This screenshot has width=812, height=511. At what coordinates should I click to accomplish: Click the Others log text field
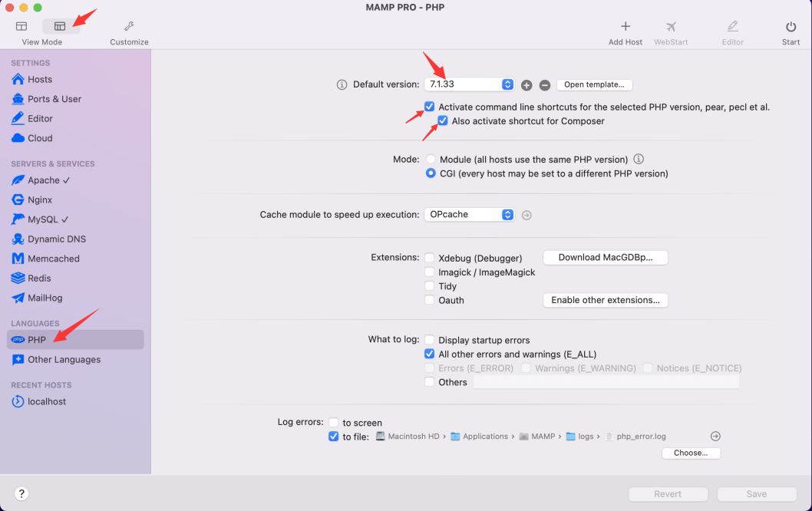pos(606,382)
